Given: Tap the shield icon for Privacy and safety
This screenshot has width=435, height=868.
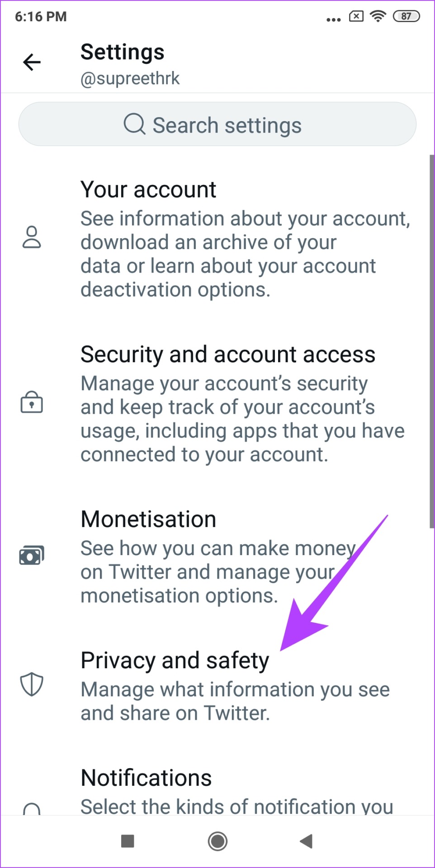Looking at the screenshot, I should point(32,684).
